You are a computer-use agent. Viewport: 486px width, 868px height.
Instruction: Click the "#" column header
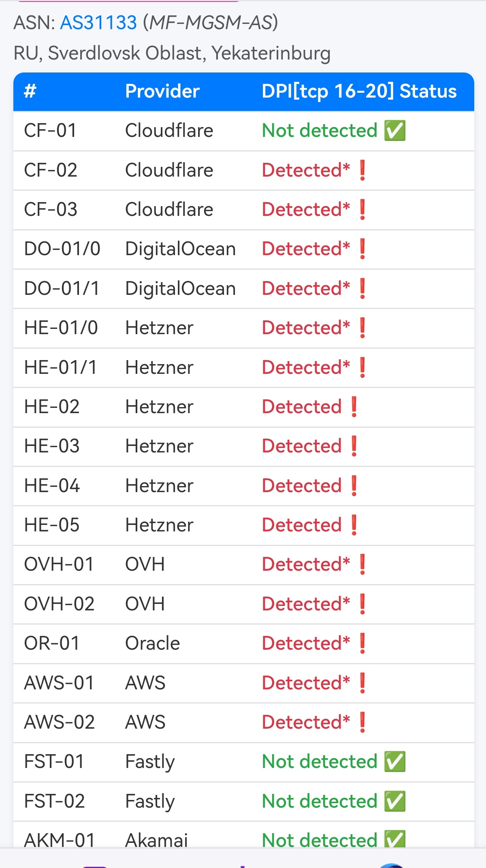click(30, 91)
